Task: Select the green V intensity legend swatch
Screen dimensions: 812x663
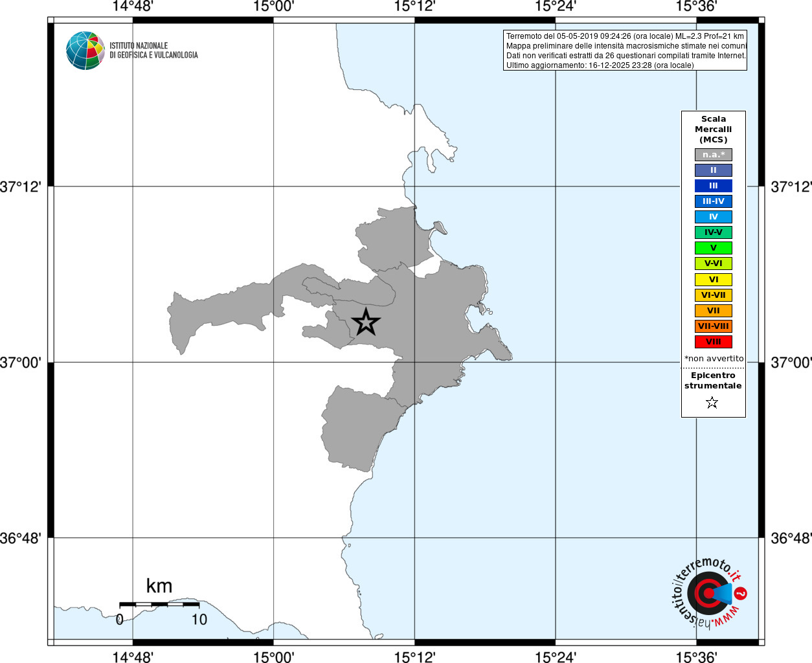Action: click(714, 248)
